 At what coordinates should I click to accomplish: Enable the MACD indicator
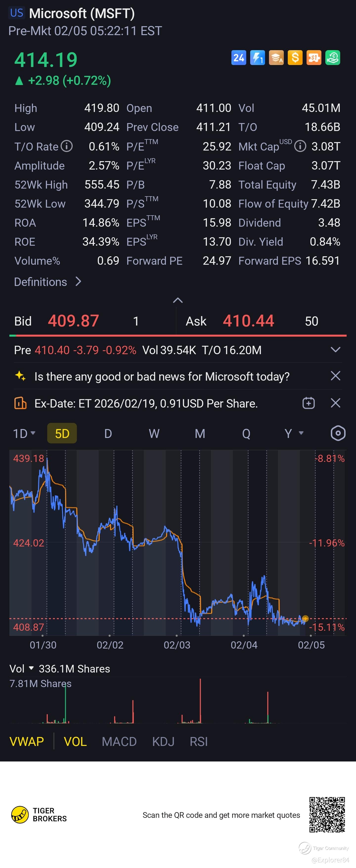coord(119,742)
